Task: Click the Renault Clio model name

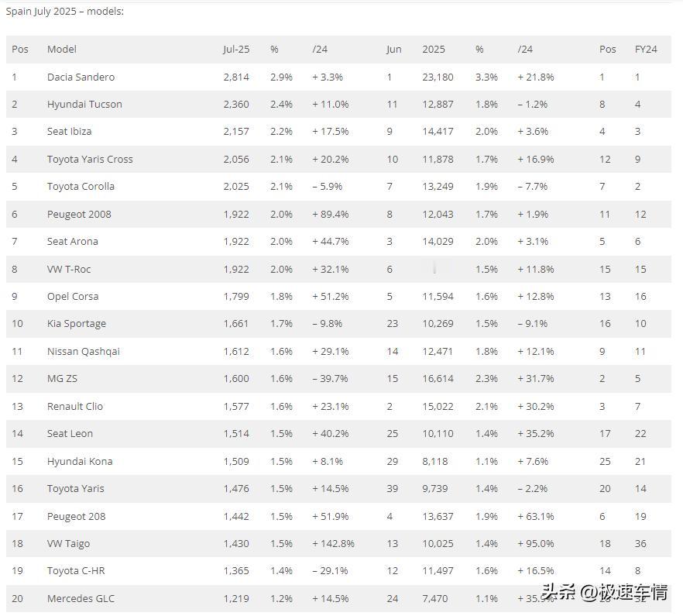Action: pos(75,406)
